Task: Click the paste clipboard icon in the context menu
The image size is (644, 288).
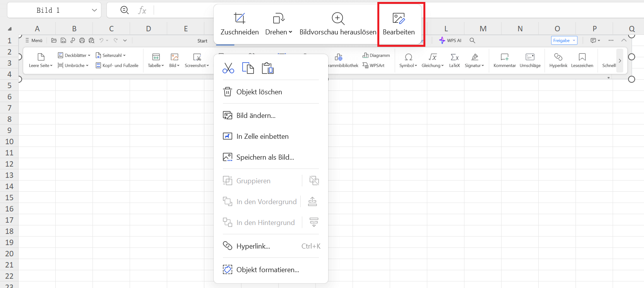Action: tap(268, 68)
